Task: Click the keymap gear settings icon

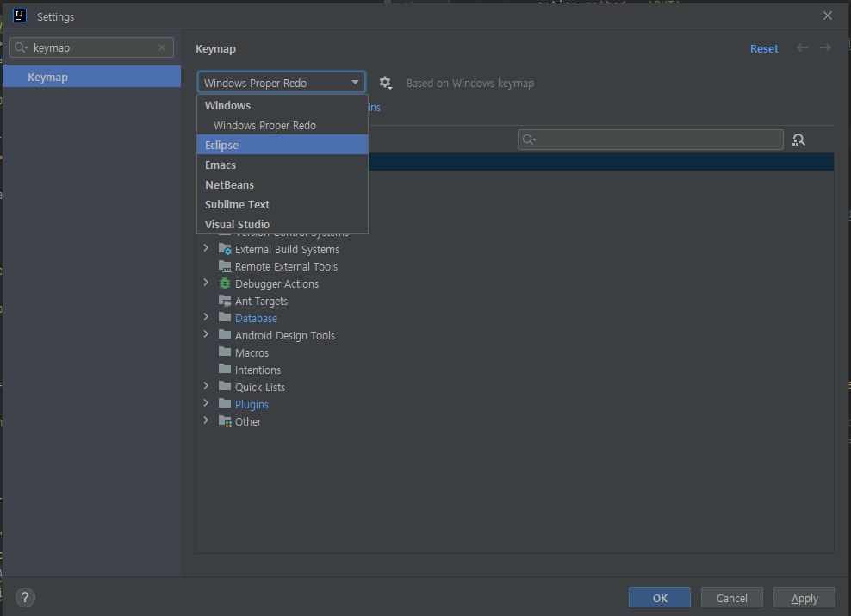Action: pos(385,83)
